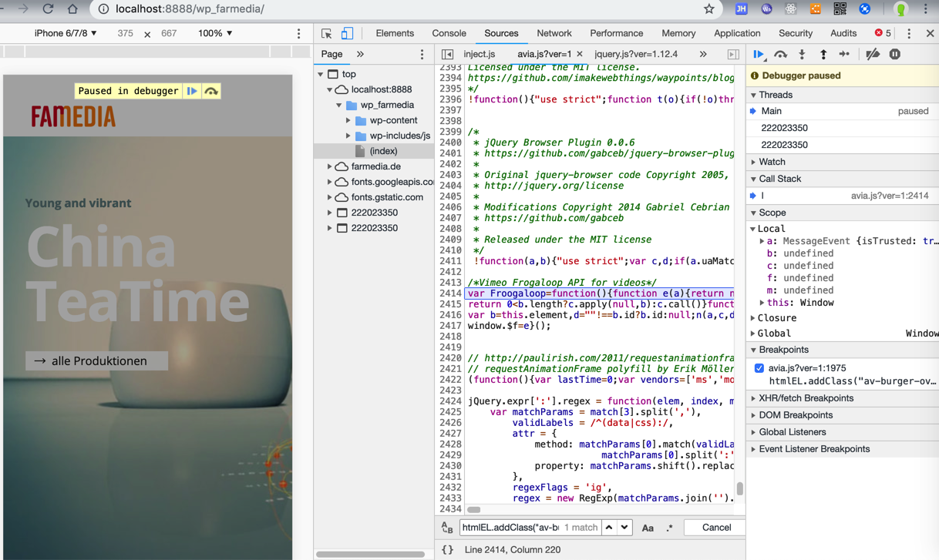939x560 pixels.
Task: Deactivate breakpoints icon
Action: 873,55
